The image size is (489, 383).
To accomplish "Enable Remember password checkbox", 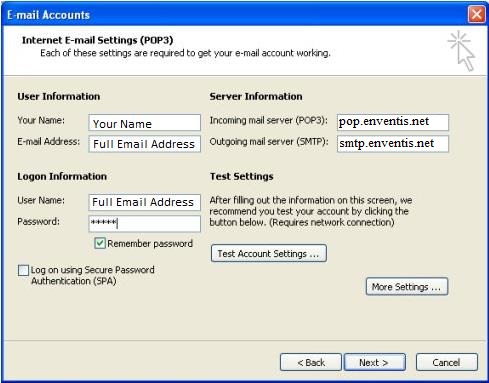I will tap(100, 243).
